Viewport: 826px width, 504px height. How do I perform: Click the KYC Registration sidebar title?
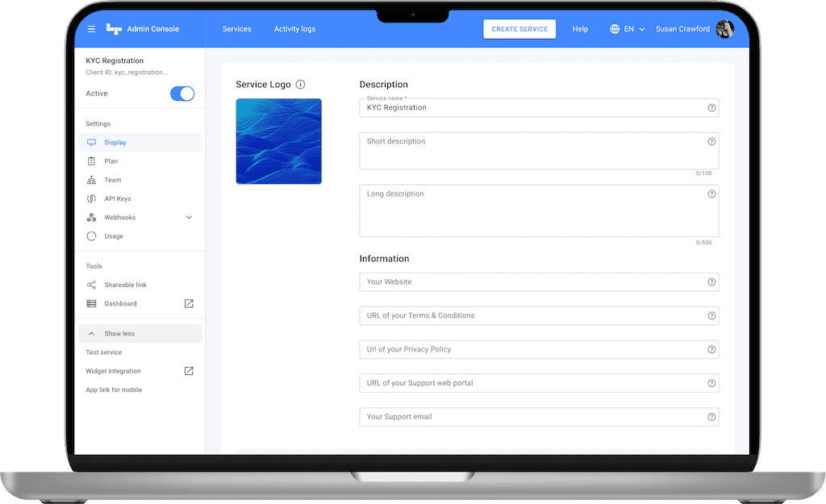pyautogui.click(x=115, y=60)
